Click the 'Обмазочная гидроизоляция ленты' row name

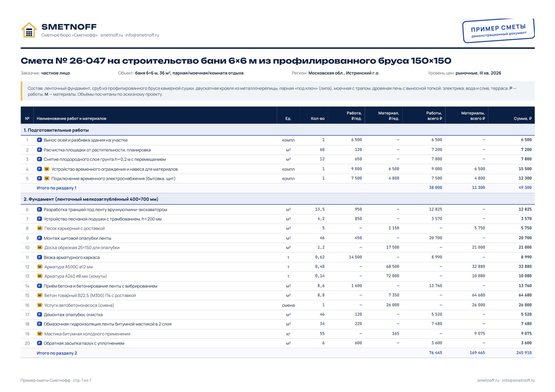[x=107, y=324]
